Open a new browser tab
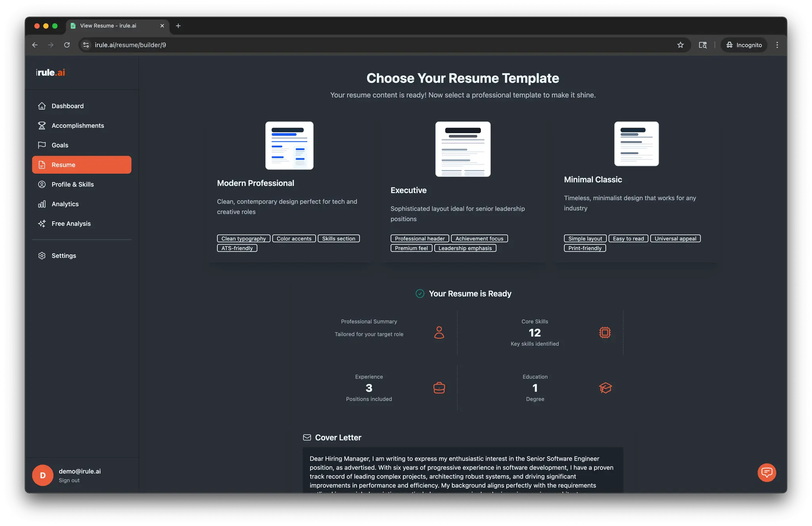This screenshot has width=812, height=526. point(178,26)
